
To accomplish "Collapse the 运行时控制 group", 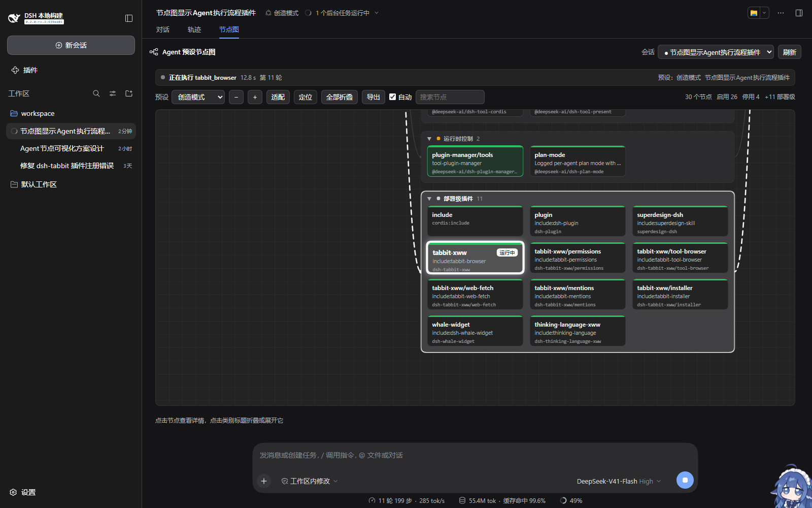I will 429,139.
